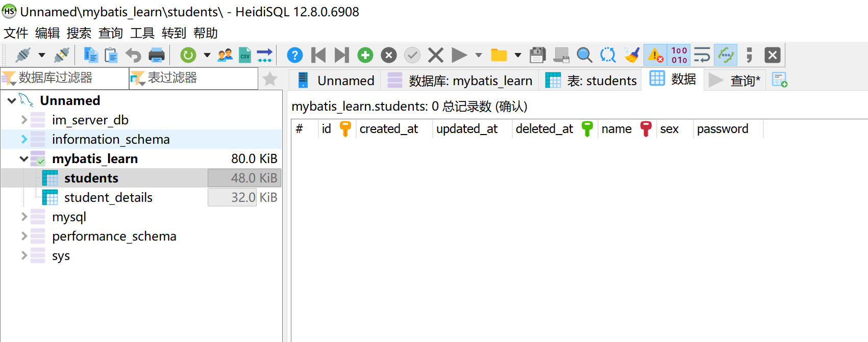Click the broom cleanup icon

pyautogui.click(x=632, y=55)
